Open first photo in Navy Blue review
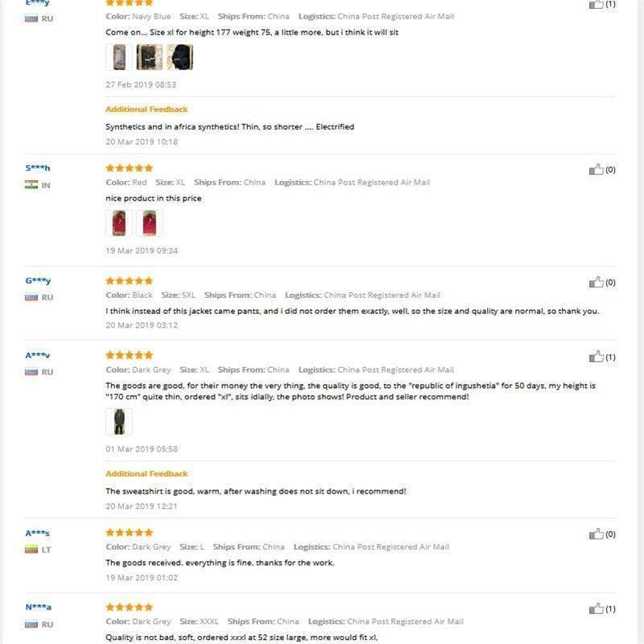644x644 pixels. pyautogui.click(x=119, y=57)
